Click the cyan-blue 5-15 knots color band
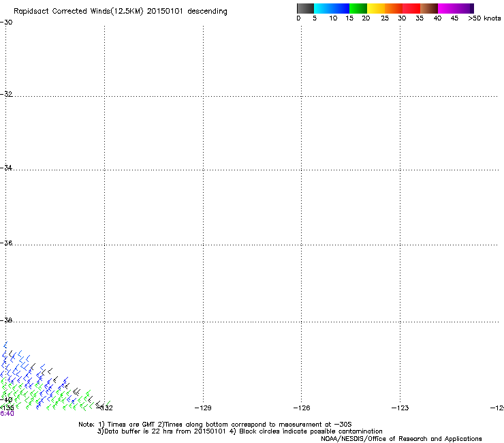 pyautogui.click(x=332, y=8)
